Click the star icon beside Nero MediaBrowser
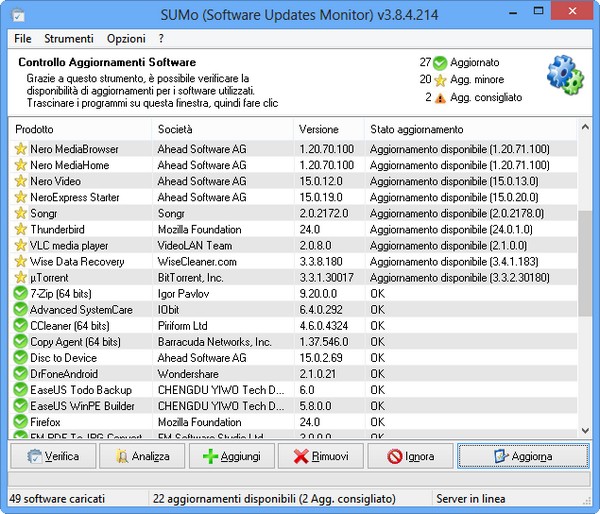 [20, 149]
